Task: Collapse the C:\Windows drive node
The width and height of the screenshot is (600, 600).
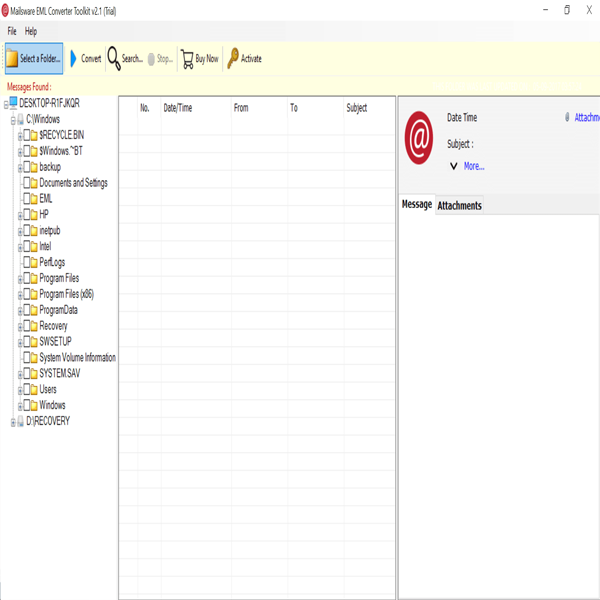Action: 13,121
